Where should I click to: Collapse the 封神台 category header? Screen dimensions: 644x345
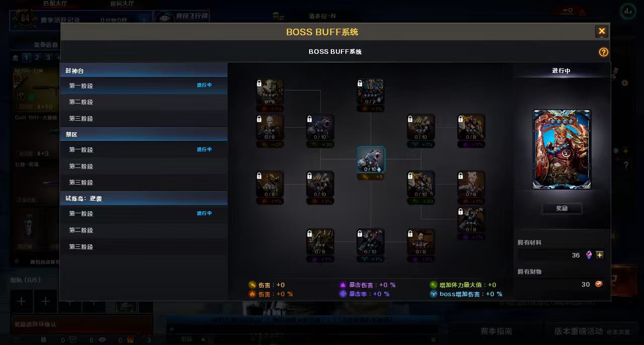click(x=144, y=70)
